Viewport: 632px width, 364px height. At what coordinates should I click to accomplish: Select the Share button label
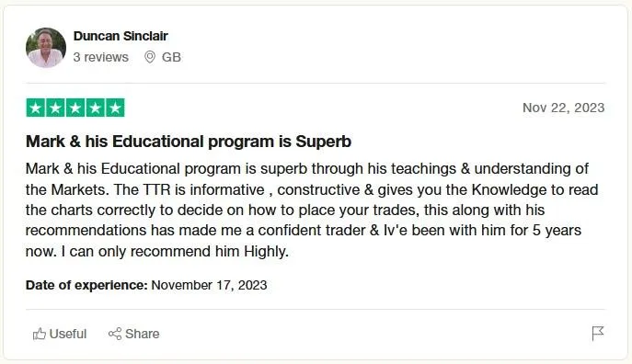click(x=143, y=334)
